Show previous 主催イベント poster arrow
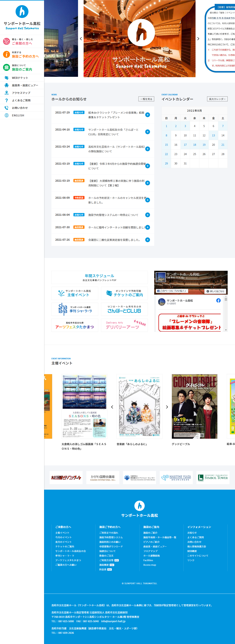This screenshot has width=235, height=644. point(112,407)
